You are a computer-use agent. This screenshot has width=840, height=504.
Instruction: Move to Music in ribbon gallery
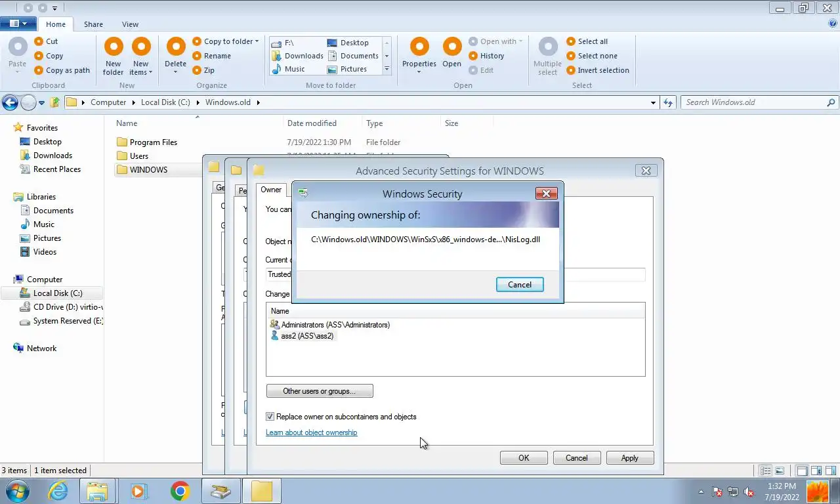click(288, 69)
